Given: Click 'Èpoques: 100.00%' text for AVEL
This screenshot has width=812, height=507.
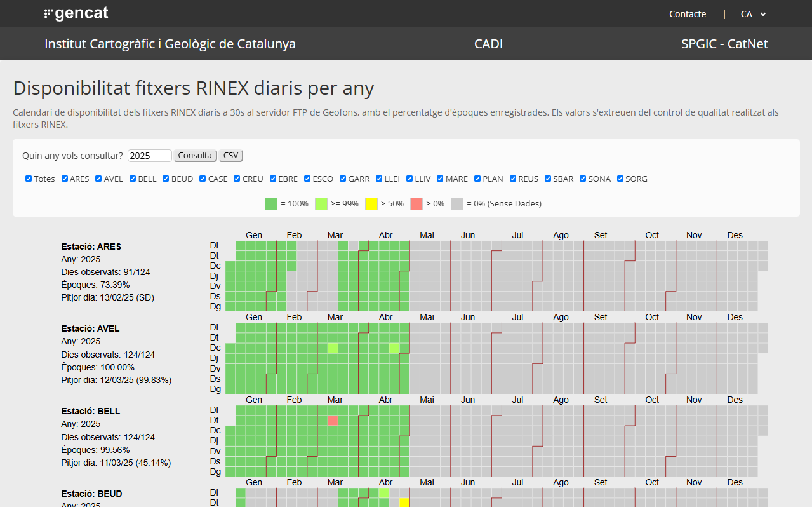Looking at the screenshot, I should (98, 367).
